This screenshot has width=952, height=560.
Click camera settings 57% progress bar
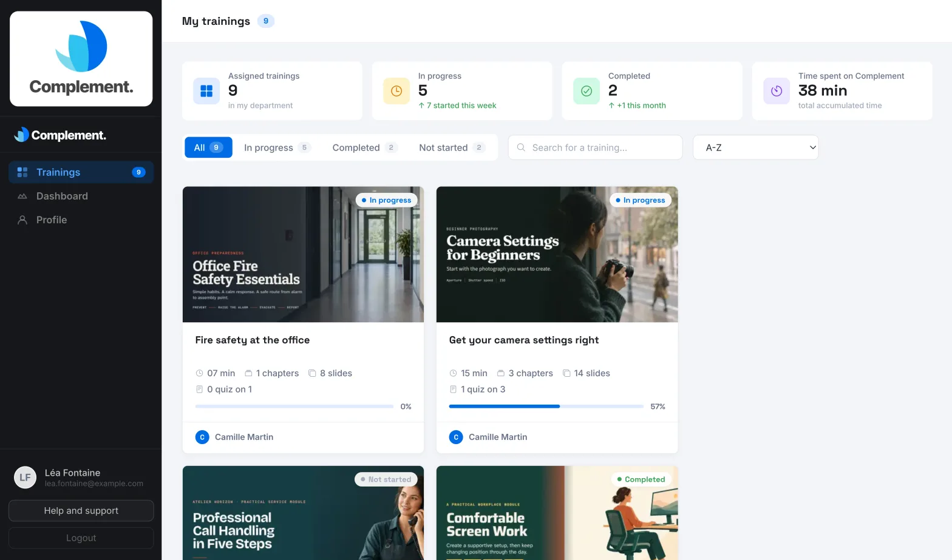click(546, 407)
